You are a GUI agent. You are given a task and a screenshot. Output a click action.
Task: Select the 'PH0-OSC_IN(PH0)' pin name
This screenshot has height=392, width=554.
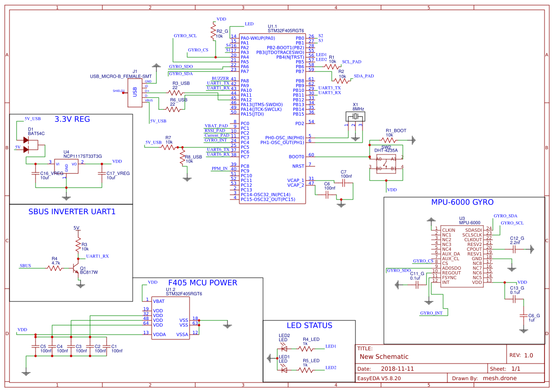click(x=285, y=138)
